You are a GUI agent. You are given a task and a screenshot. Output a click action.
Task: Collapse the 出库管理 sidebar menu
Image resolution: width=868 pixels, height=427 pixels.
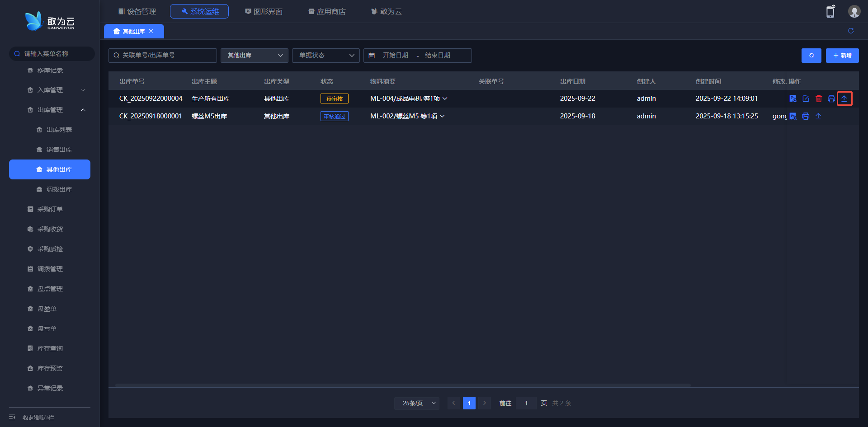pyautogui.click(x=57, y=110)
